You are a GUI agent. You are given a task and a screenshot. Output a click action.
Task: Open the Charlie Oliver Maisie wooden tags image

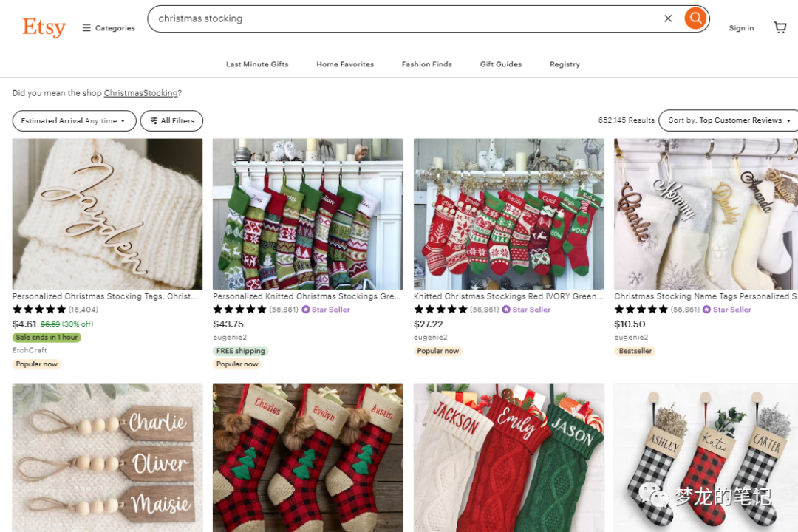point(107,457)
